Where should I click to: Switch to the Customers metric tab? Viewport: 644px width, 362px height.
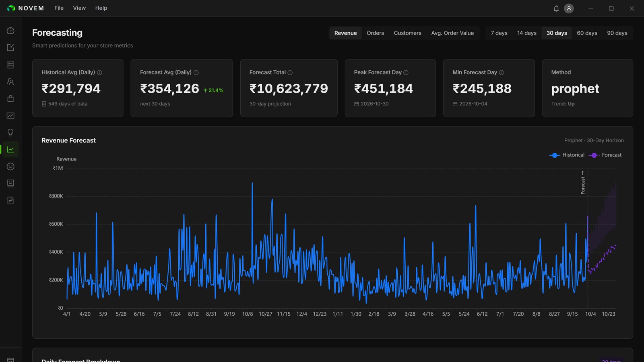(407, 33)
